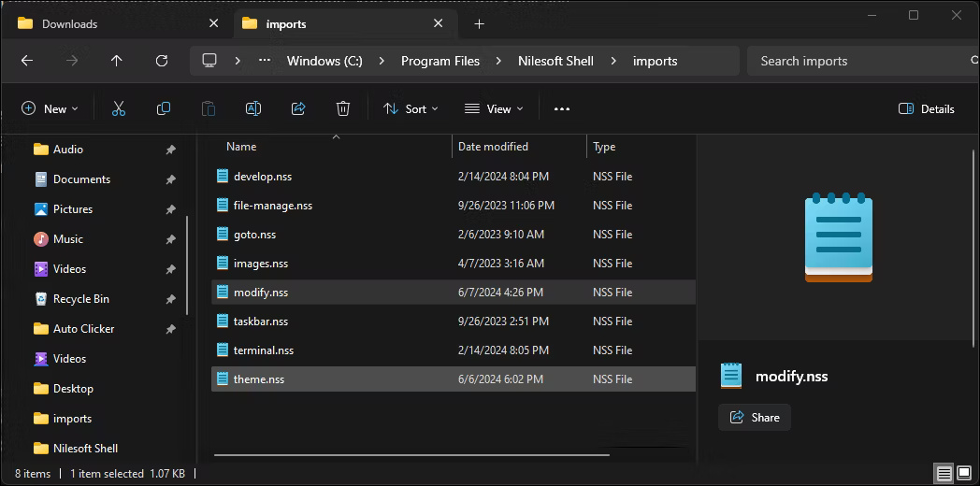Open Nilesoft Shell folder in sidebar
Screen dimensions: 980x486
(76, 449)
